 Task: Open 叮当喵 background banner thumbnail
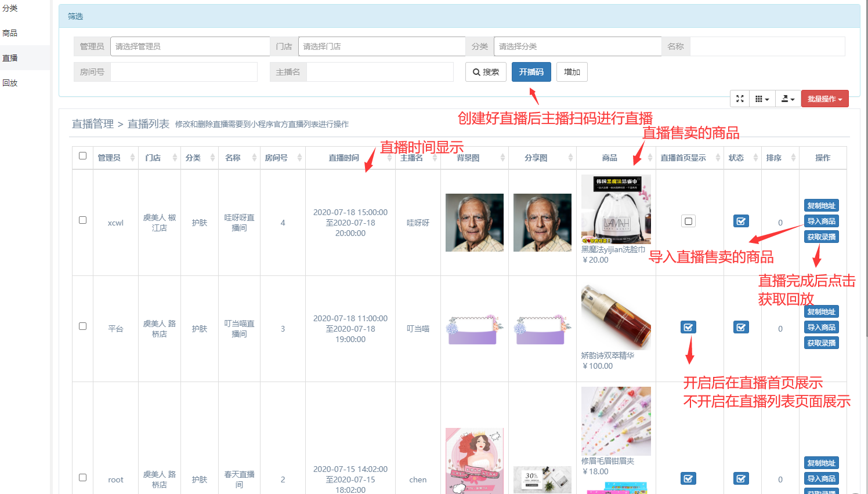pos(475,329)
